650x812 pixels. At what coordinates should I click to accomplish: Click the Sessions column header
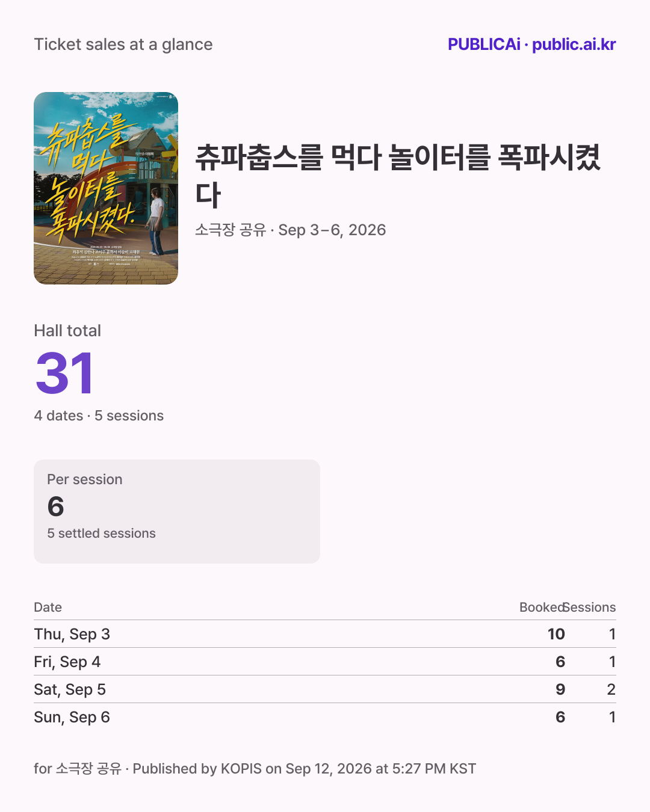point(590,607)
